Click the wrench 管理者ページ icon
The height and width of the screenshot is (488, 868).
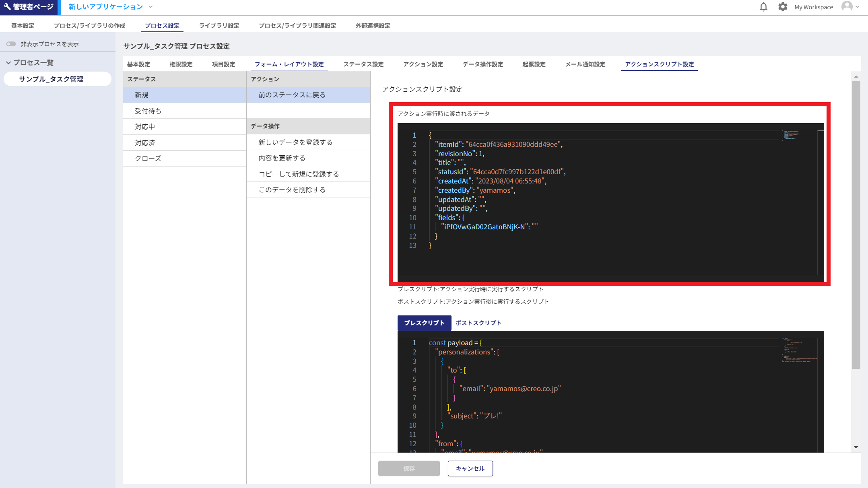click(7, 7)
